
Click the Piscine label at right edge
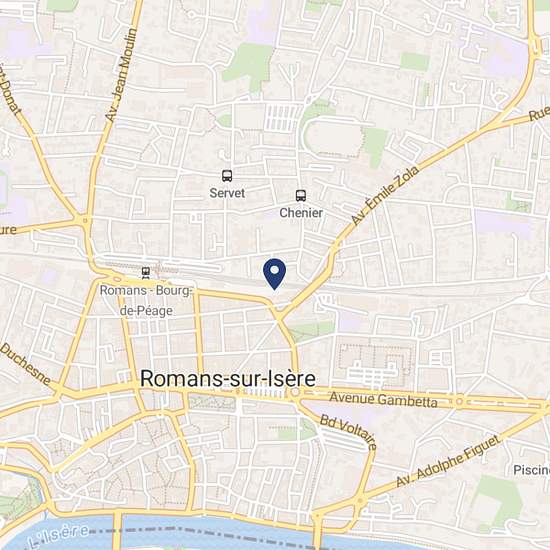tap(531, 470)
